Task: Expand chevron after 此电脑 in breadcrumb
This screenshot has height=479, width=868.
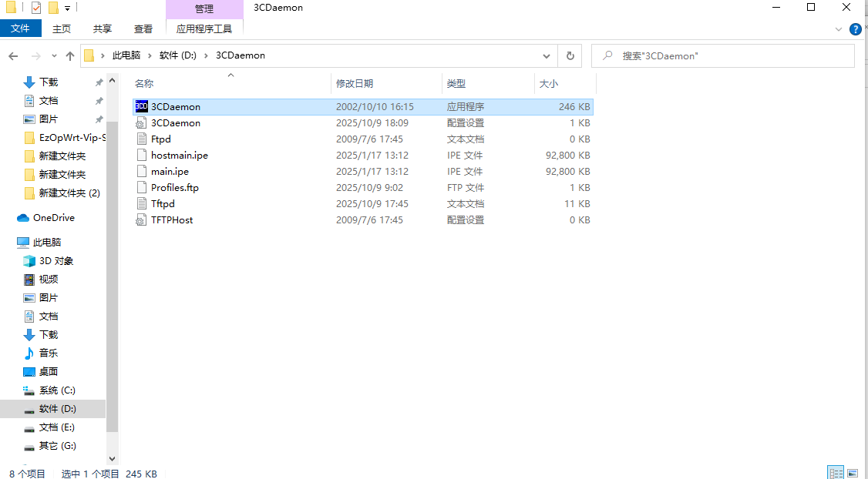Action: click(150, 55)
